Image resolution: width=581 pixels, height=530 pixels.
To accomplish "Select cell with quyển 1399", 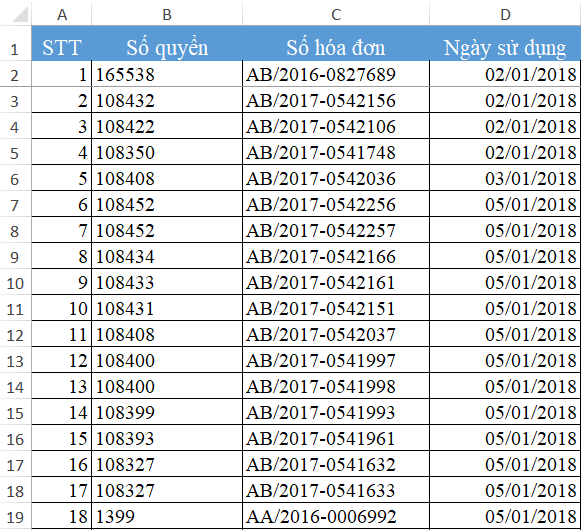I will click(x=167, y=516).
